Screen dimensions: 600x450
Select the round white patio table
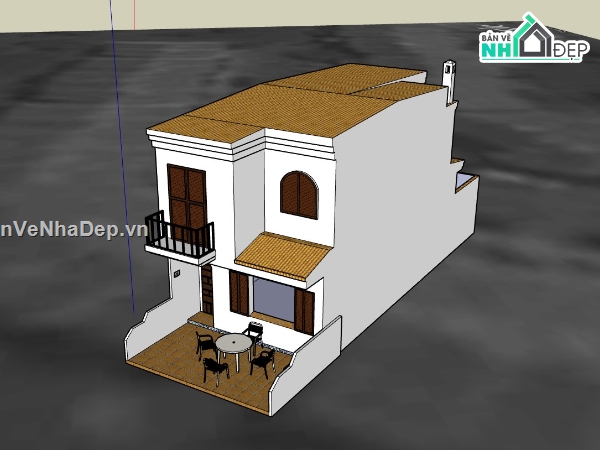pyautogui.click(x=233, y=343)
